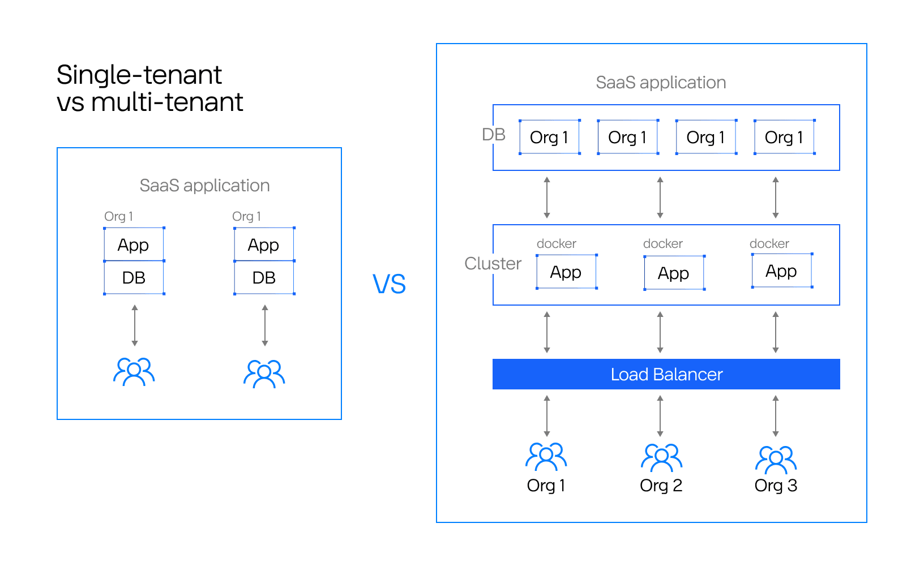Image resolution: width=924 pixels, height=566 pixels.
Task: Select right users icon in single-tenant diagram
Action: (x=264, y=374)
